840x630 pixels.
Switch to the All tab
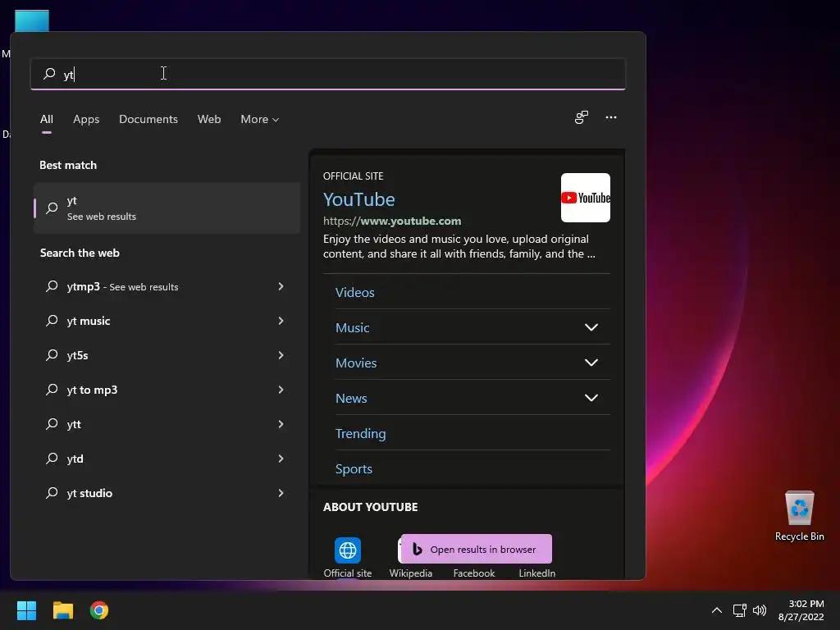click(x=47, y=119)
